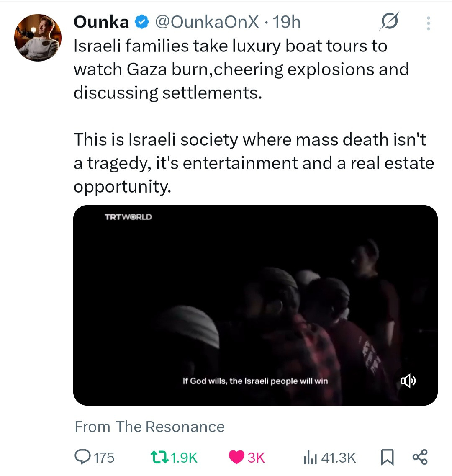Image resolution: width=452 pixels, height=476 pixels.
Task: Click the 19h post timestamp
Action: click(x=287, y=22)
